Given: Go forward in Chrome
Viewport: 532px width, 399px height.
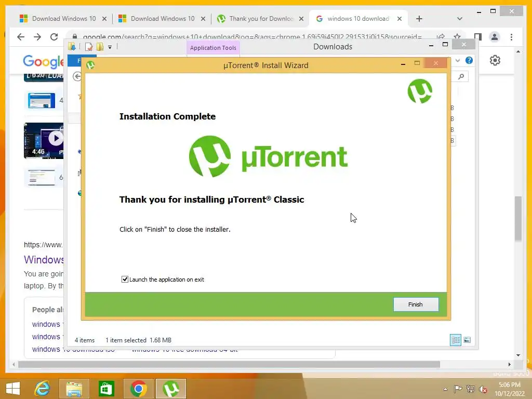Looking at the screenshot, I should click(37, 37).
